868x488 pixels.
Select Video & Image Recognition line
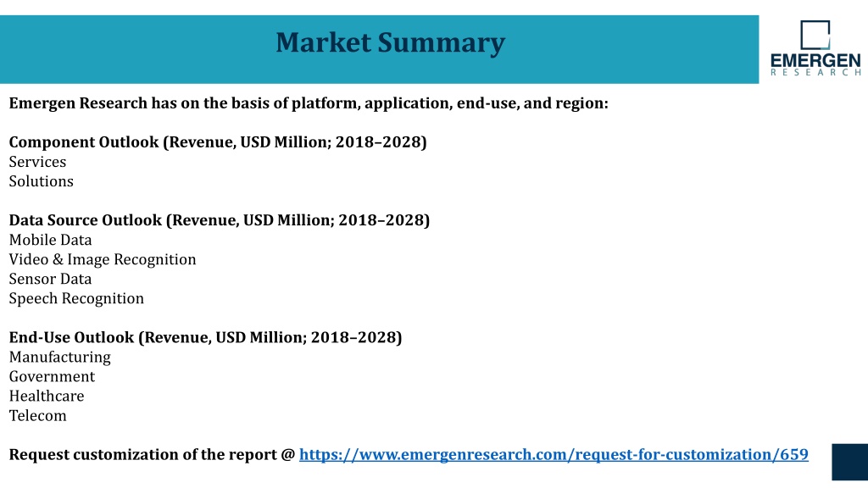pos(103,259)
